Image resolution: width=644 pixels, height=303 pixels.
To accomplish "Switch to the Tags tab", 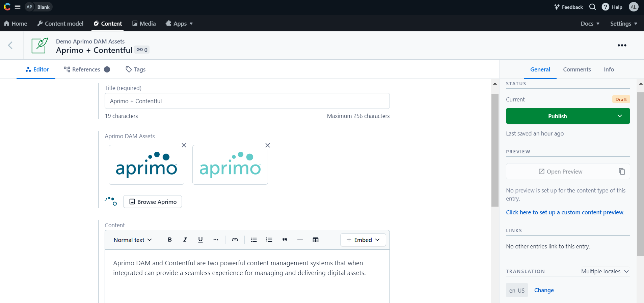I will [x=135, y=69].
